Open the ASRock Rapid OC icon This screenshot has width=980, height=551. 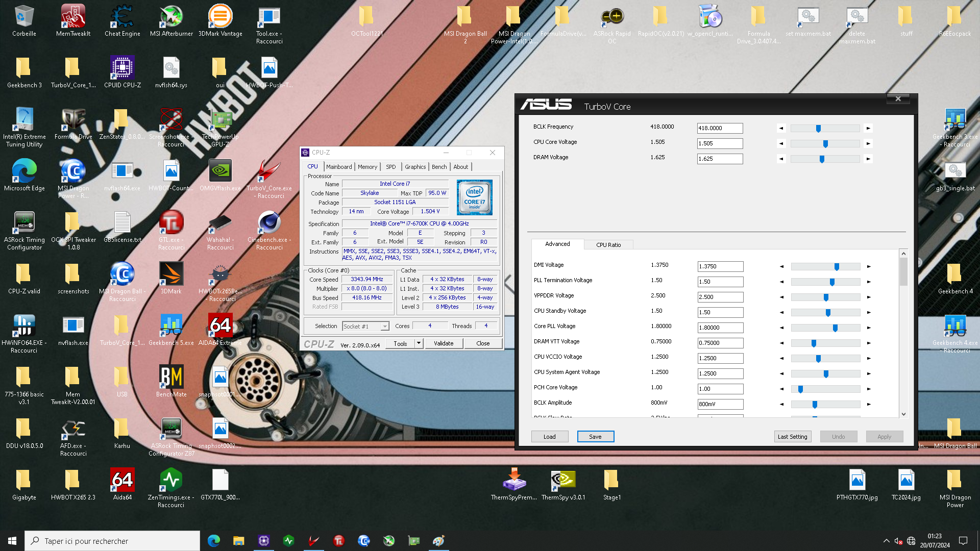click(x=612, y=24)
